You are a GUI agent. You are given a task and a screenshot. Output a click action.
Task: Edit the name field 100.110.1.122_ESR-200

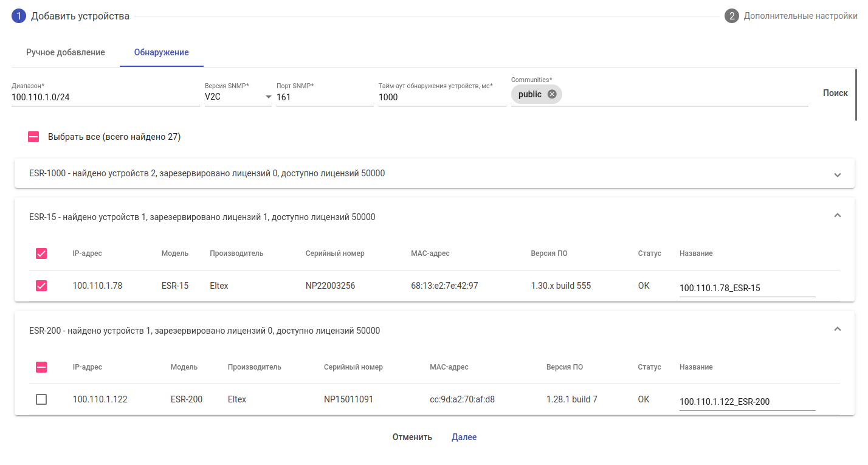(747, 402)
